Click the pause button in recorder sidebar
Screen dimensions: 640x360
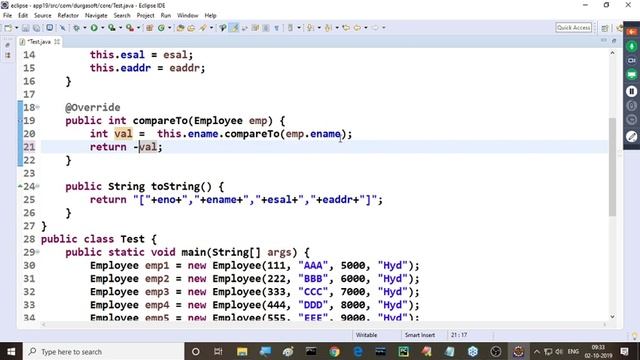click(631, 91)
